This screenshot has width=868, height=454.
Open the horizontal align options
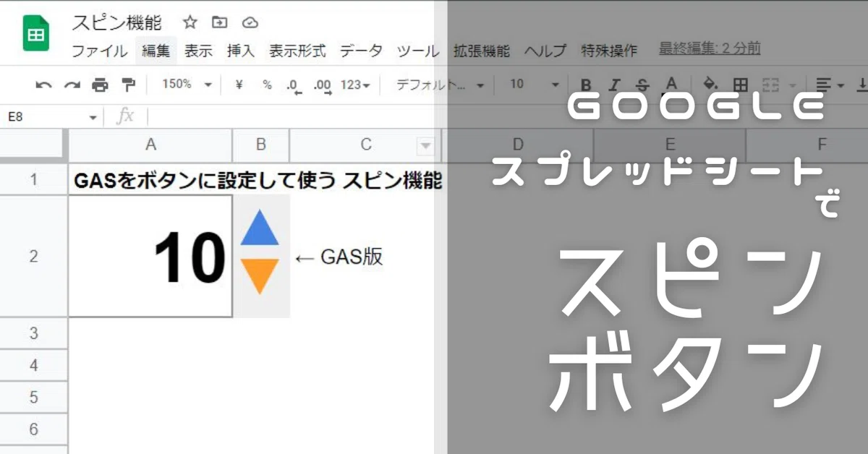[829, 85]
